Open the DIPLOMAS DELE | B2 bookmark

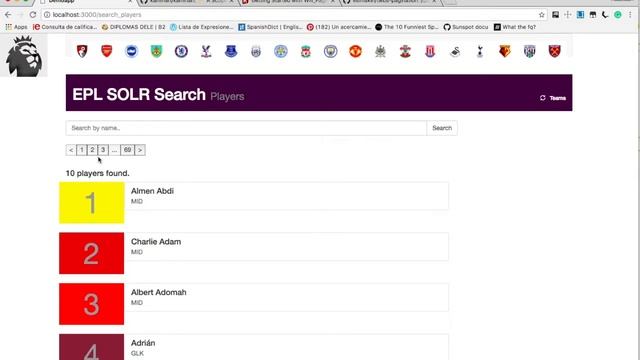133,27
